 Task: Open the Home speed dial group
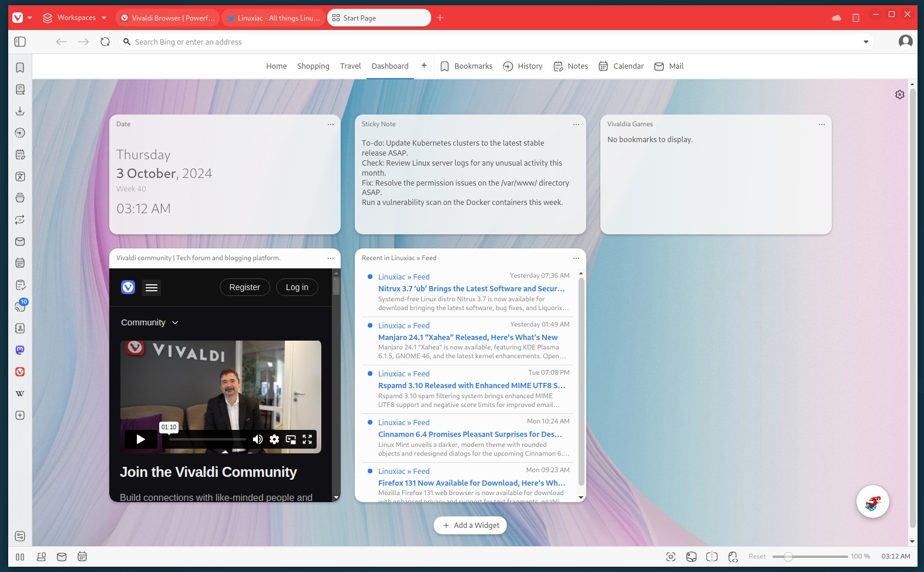click(x=276, y=66)
